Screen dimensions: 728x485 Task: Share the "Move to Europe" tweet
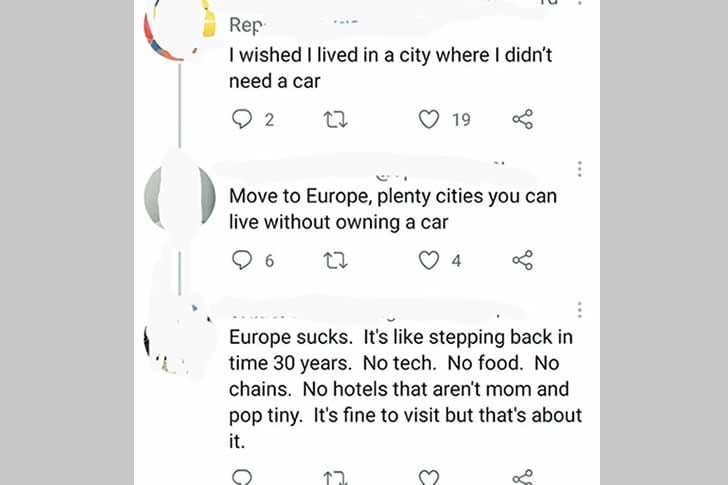pyautogui.click(x=522, y=261)
